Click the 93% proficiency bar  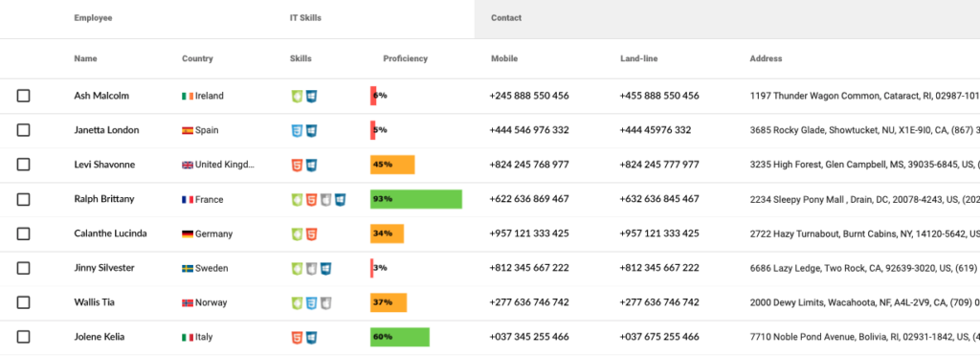point(416,199)
